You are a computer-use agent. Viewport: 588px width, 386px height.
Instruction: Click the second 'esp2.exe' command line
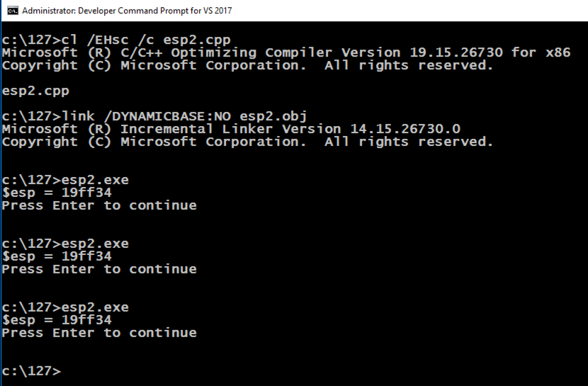click(65, 244)
